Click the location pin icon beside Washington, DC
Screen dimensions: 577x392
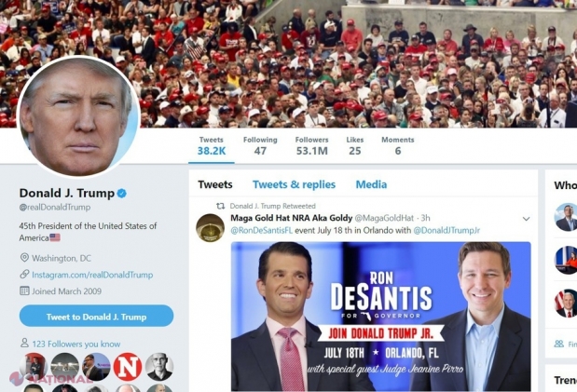click(24, 257)
